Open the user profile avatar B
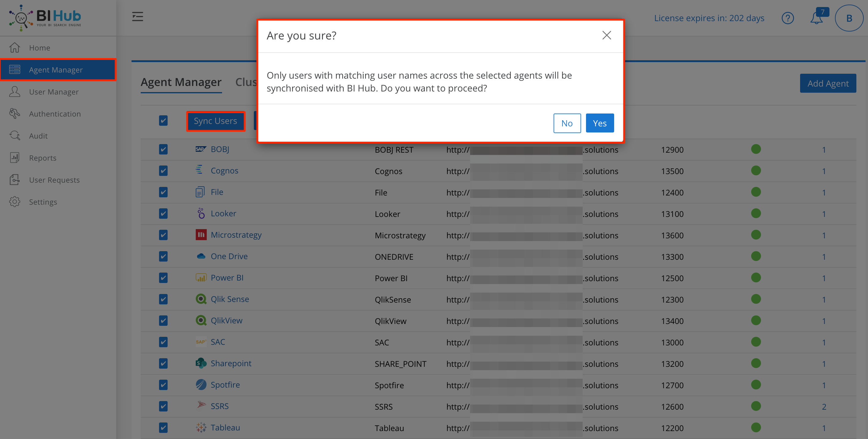868x439 pixels. point(849,18)
